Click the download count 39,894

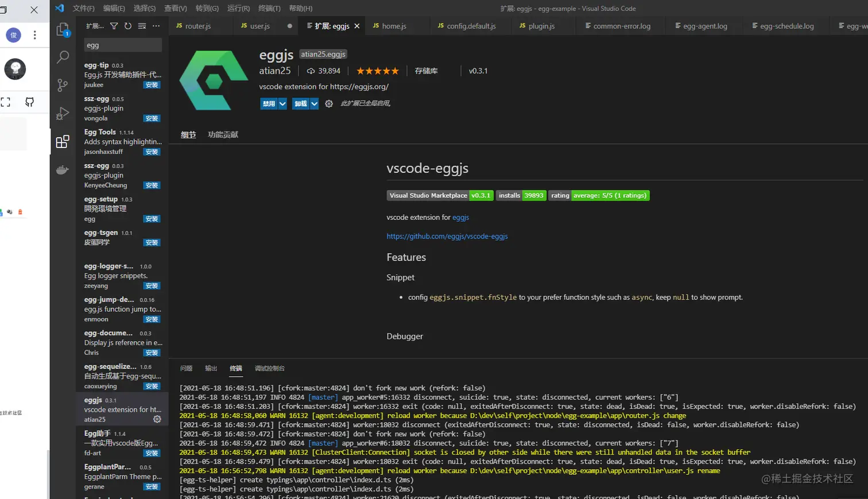point(324,71)
